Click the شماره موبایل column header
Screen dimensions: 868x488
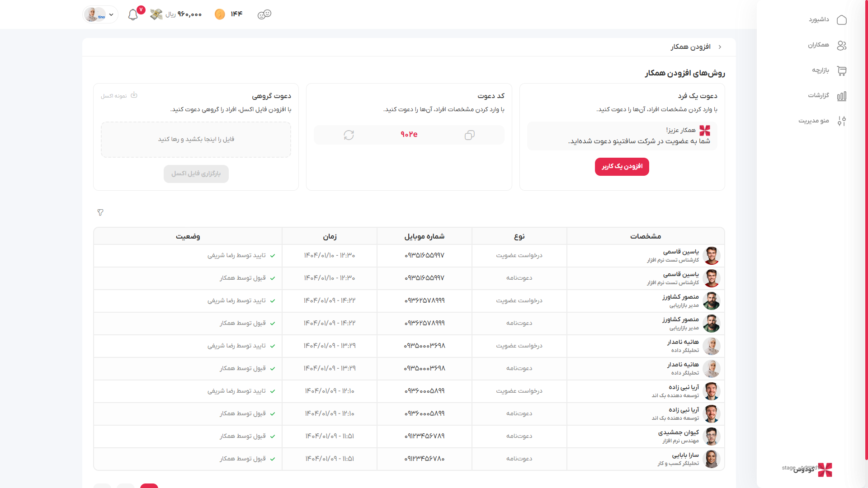(x=424, y=236)
